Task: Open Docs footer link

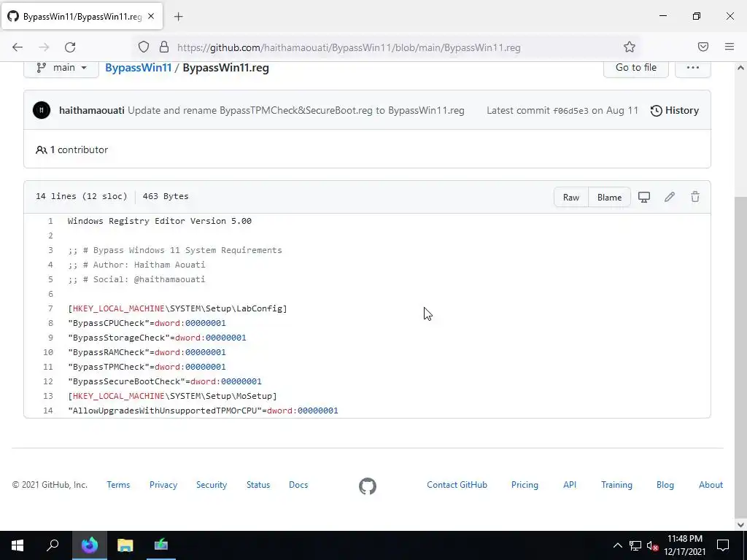Action: (x=298, y=485)
